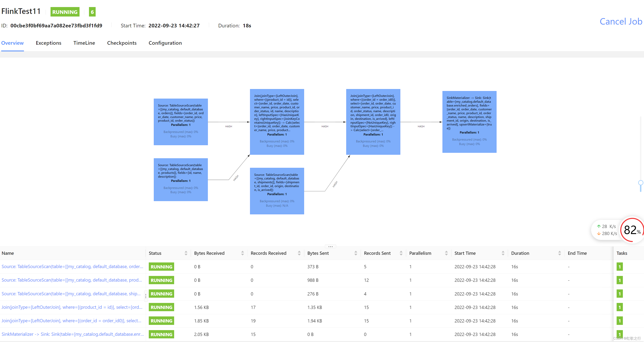Click the SinkMaterializer node in job graph
Image resolution: width=644 pixels, height=342 pixels.
click(469, 122)
